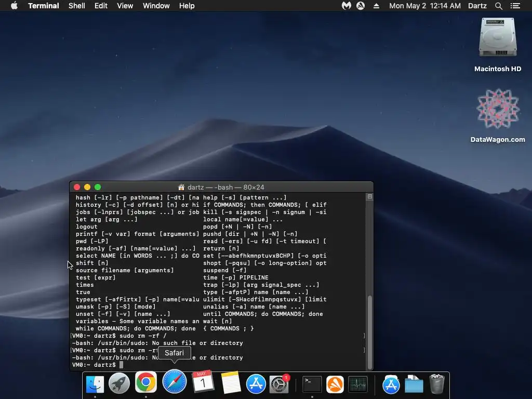The width and height of the screenshot is (532, 399).
Task: Click the 'logout' line in Terminal
Action: tap(87, 227)
